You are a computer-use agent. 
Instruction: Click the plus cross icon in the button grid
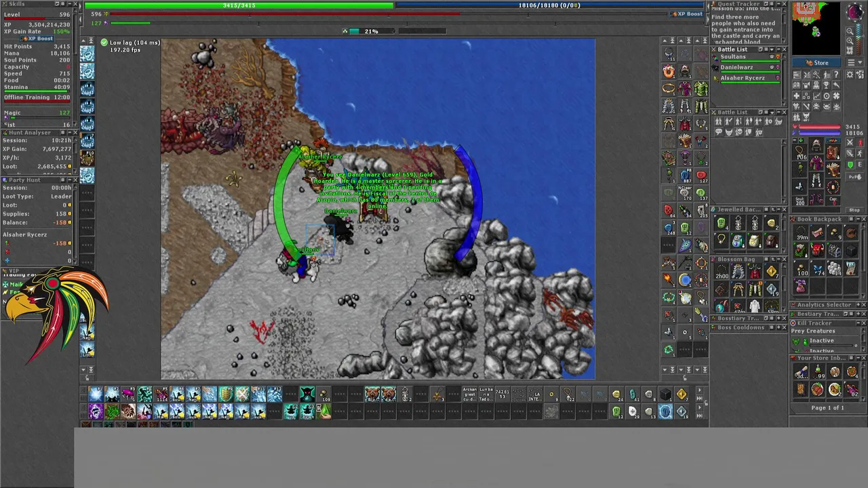[797, 96]
